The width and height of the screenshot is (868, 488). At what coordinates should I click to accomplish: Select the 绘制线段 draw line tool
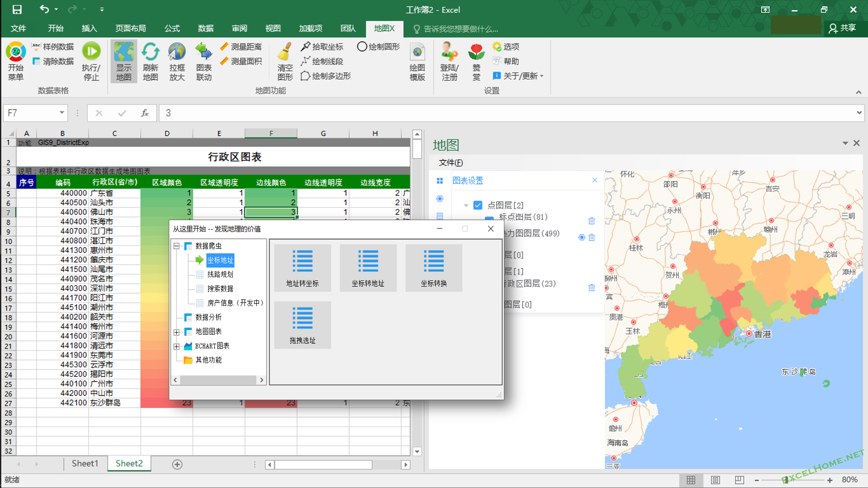(x=322, y=61)
